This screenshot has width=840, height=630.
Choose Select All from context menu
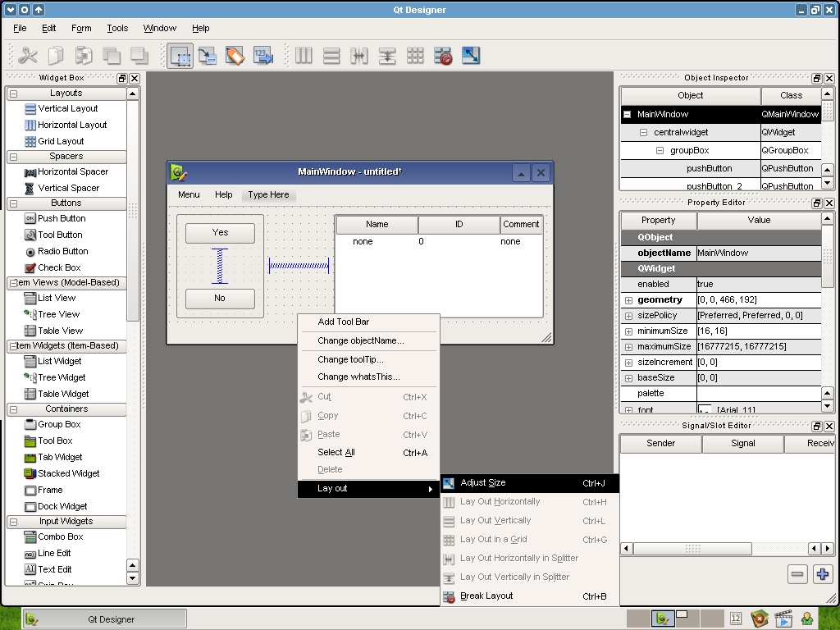pyautogui.click(x=368, y=453)
